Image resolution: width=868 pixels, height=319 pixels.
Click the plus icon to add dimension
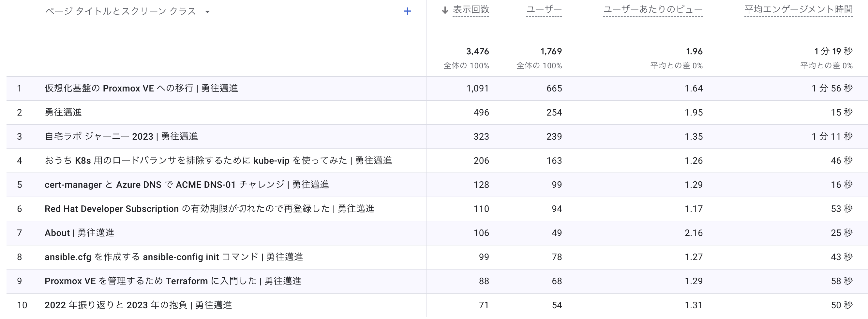tap(407, 11)
